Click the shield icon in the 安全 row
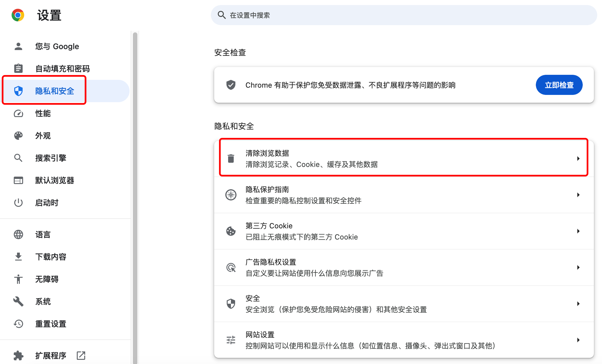602x364 pixels. click(x=231, y=304)
